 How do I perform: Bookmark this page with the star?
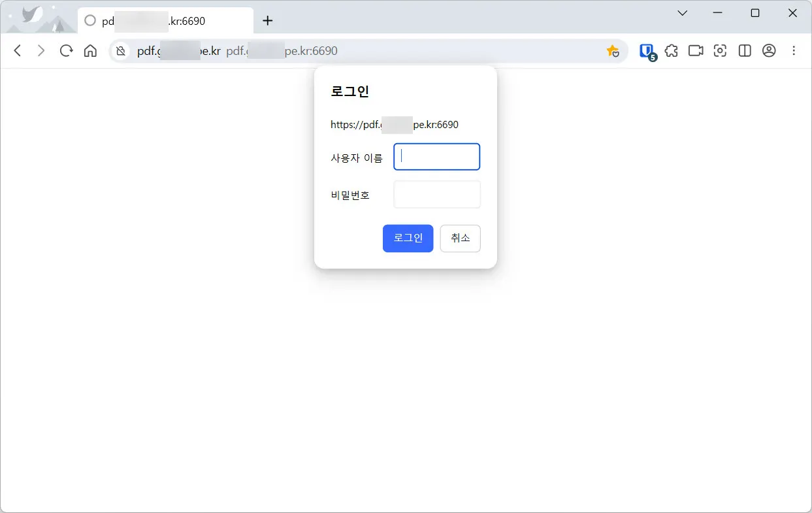point(613,50)
